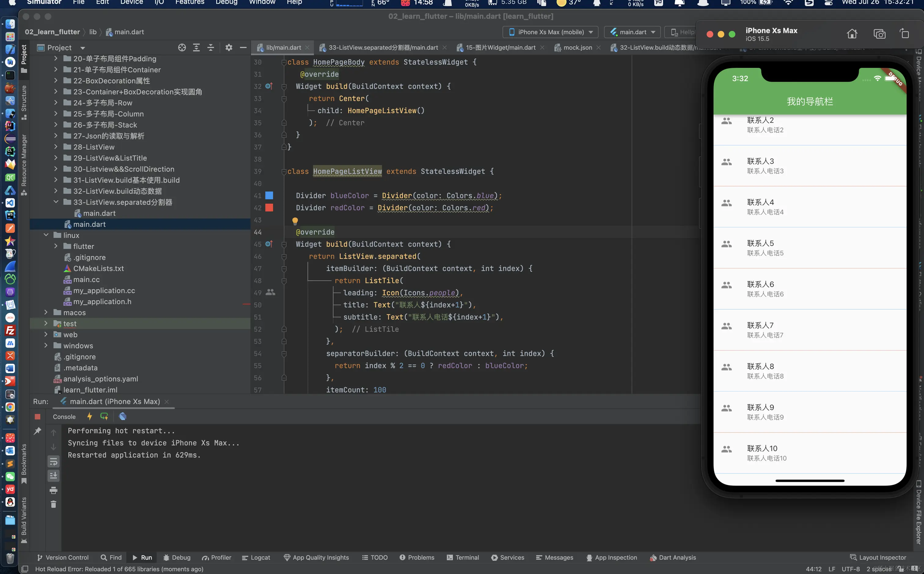924x574 pixels.
Task: Open Problems tool window
Action: click(417, 557)
